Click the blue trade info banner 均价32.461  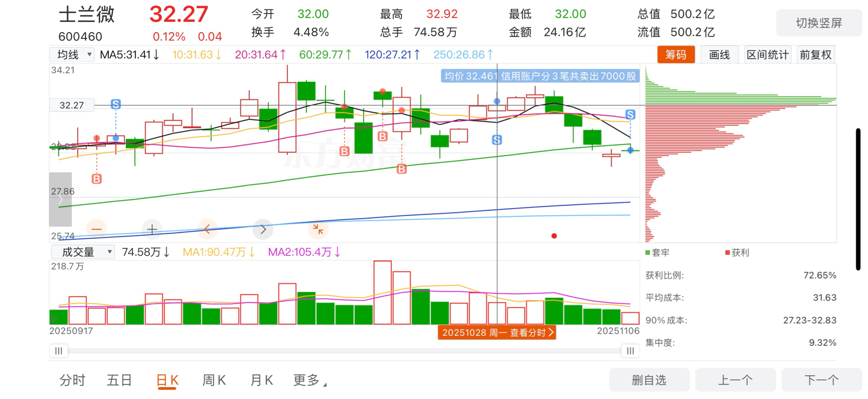pyautogui.click(x=540, y=76)
